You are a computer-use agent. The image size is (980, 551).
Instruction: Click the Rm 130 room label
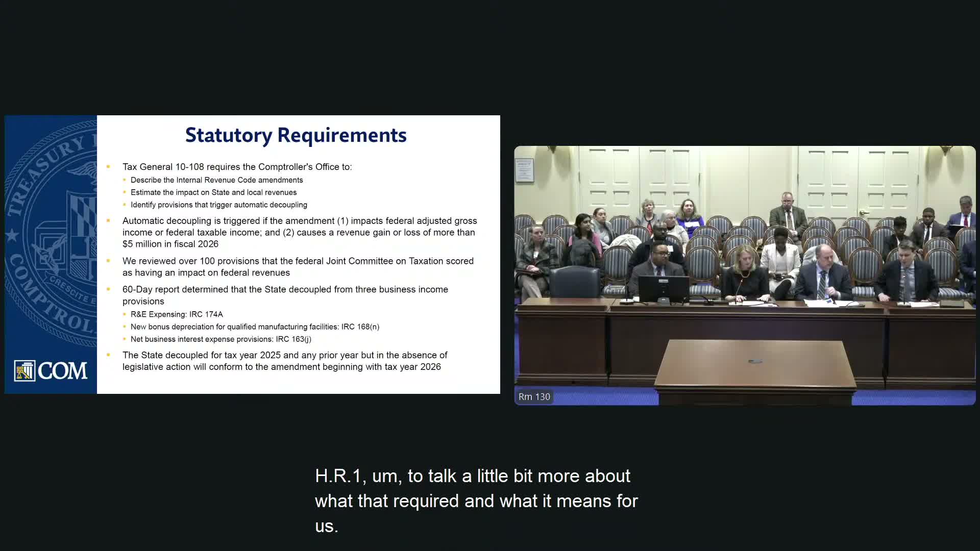tap(534, 396)
